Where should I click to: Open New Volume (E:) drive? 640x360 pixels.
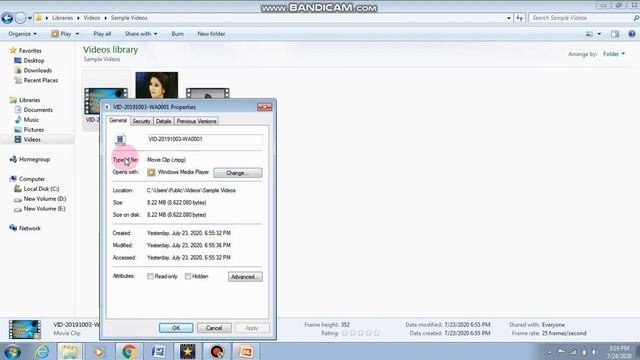(44, 209)
